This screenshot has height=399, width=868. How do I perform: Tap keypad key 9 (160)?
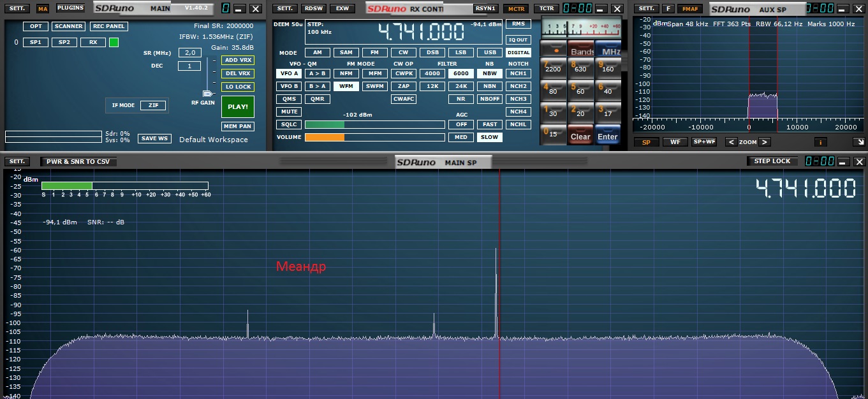608,68
